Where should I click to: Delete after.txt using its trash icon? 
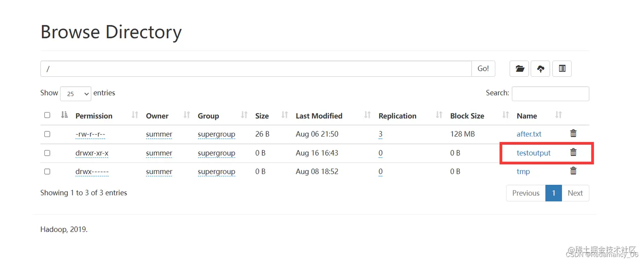(573, 134)
